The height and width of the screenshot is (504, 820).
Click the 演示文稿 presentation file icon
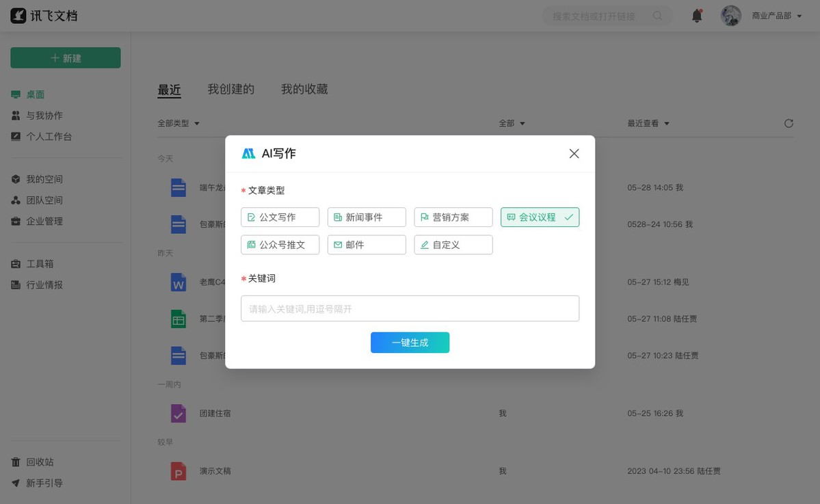(178, 471)
